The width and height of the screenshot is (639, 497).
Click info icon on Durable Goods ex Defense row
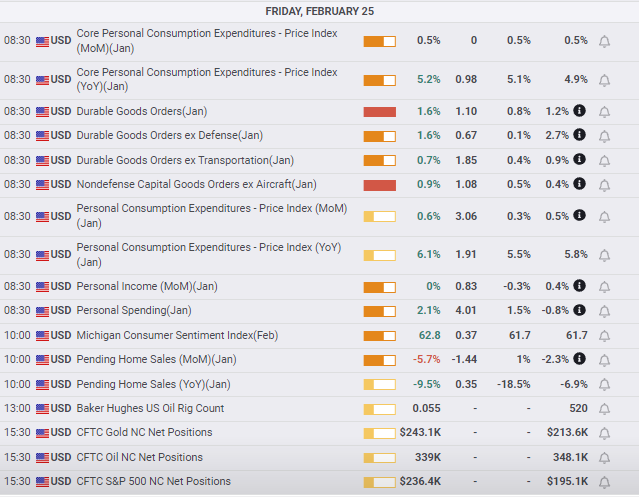click(x=579, y=134)
